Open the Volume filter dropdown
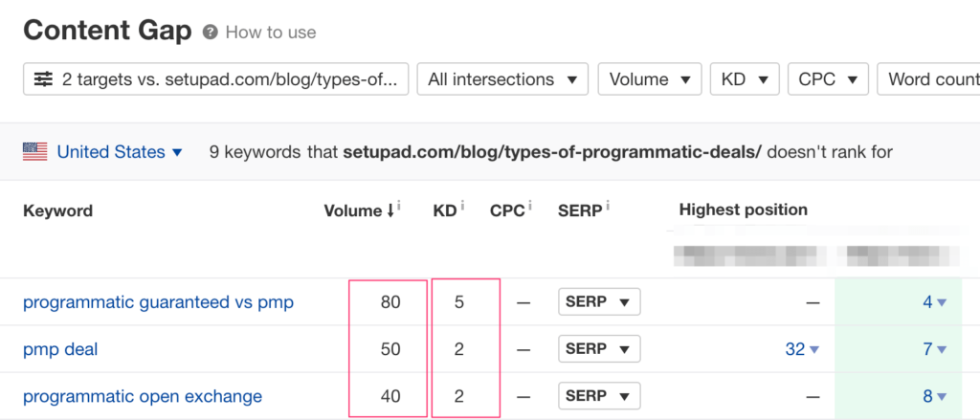The width and height of the screenshot is (980, 420). (649, 79)
